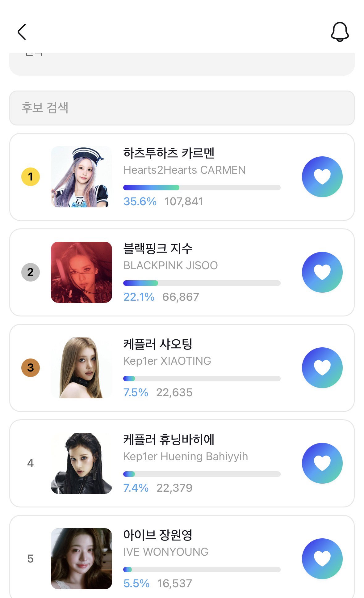
Task: Click the silver rank 2 badge
Action: click(x=31, y=272)
